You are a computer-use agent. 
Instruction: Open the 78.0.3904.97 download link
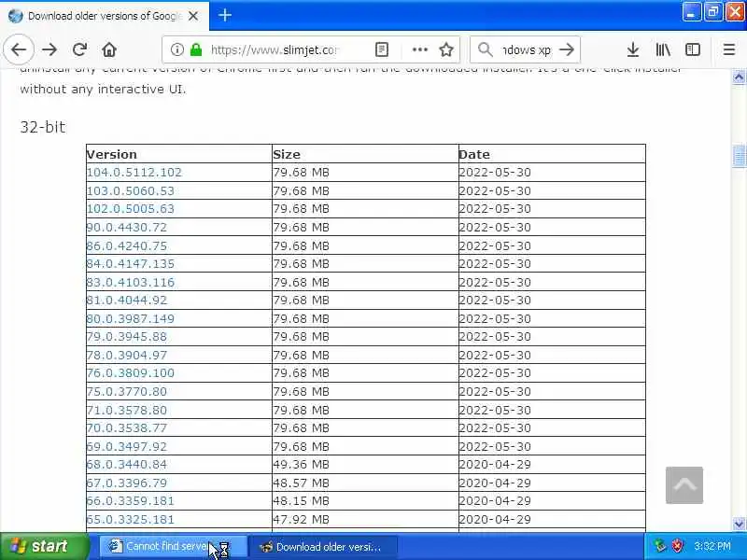[x=127, y=356]
